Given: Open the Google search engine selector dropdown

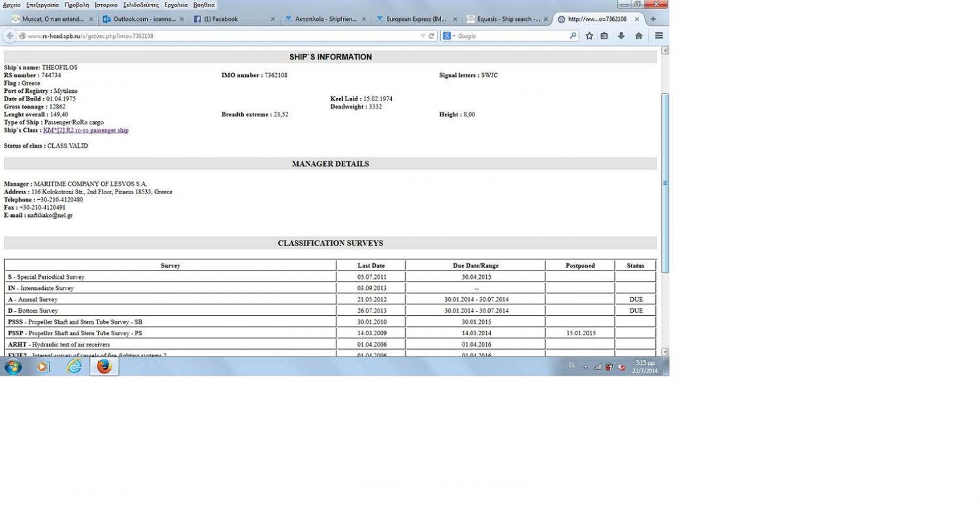Looking at the screenshot, I should click(x=449, y=36).
